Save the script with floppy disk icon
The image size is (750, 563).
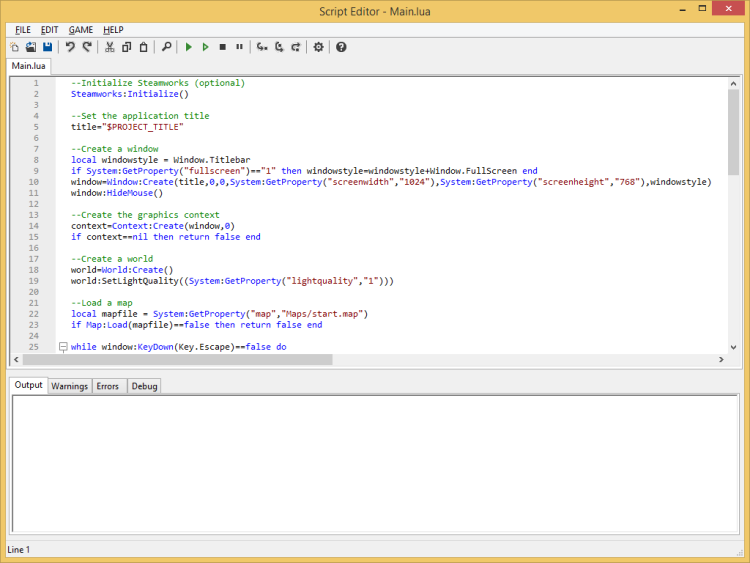pos(47,47)
